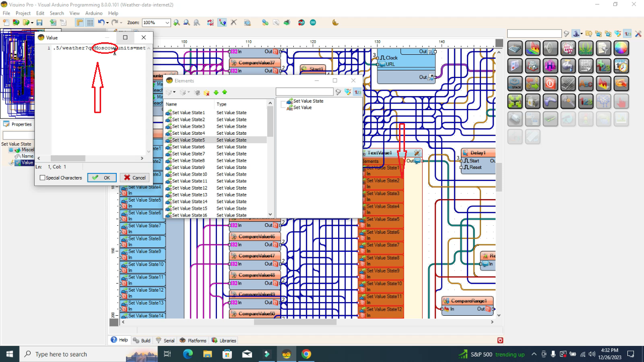Open the Text ABC component category
This screenshot has width=644, height=362.
point(586,83)
